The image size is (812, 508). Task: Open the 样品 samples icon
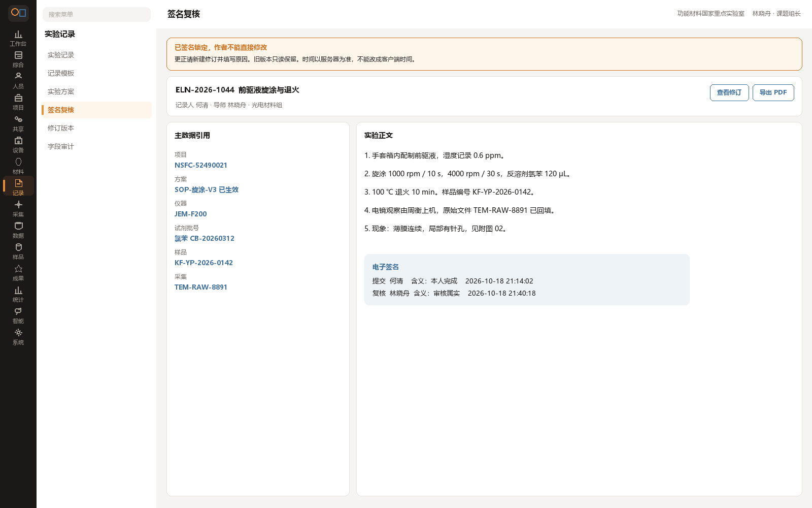click(x=18, y=251)
